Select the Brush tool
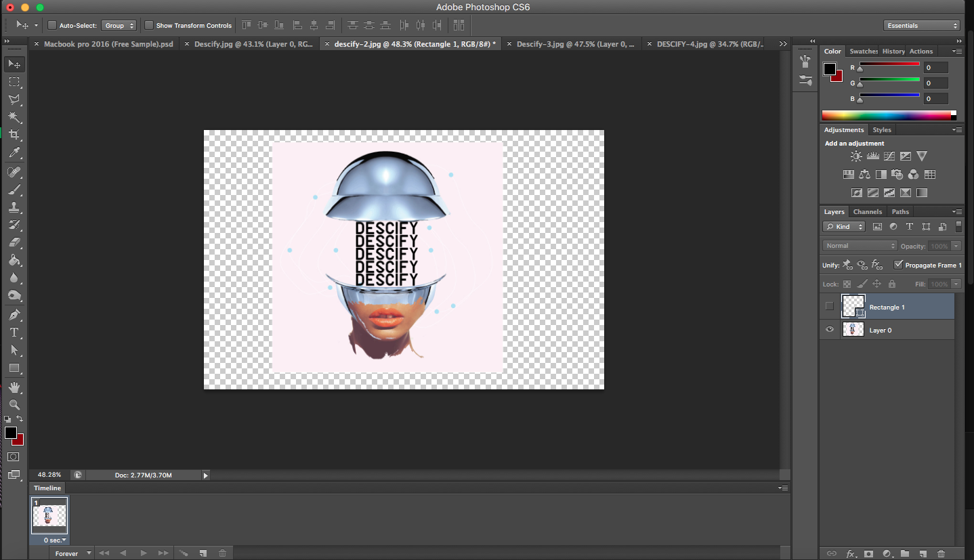 click(x=14, y=190)
